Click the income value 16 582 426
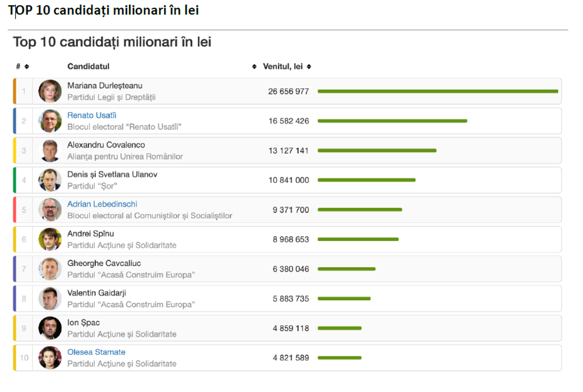The height and width of the screenshot is (392, 583). (x=288, y=121)
